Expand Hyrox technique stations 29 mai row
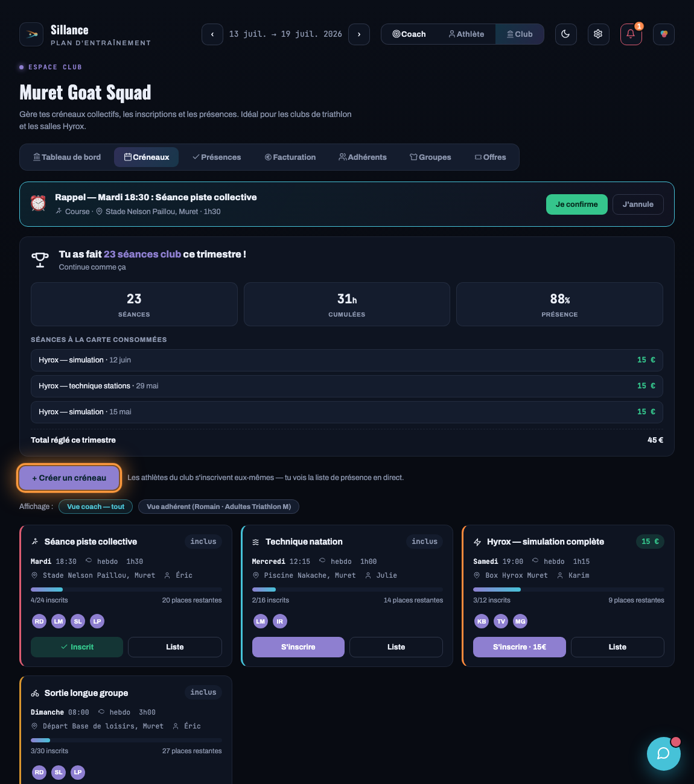The height and width of the screenshot is (784, 694). click(347, 386)
